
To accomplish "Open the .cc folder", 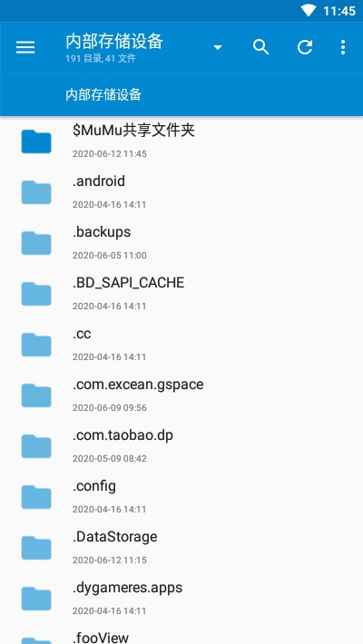I will tap(181, 345).
